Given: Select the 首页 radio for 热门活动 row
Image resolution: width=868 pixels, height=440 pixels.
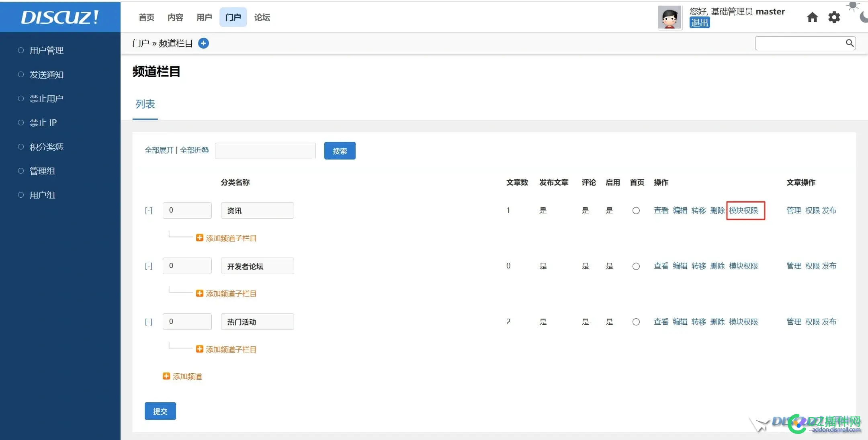Looking at the screenshot, I should click(x=636, y=321).
